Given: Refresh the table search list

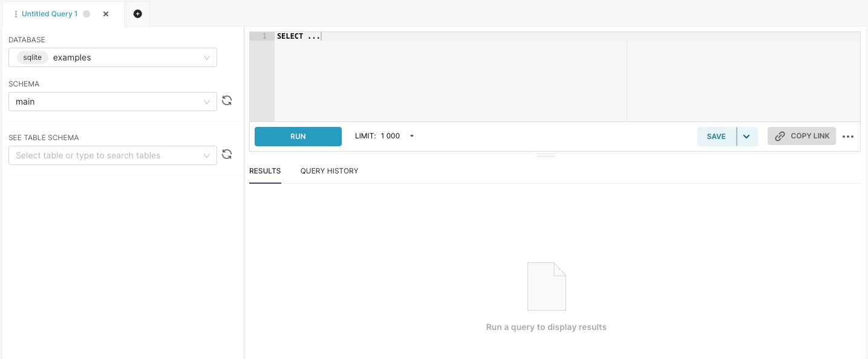Looking at the screenshot, I should click(x=227, y=154).
